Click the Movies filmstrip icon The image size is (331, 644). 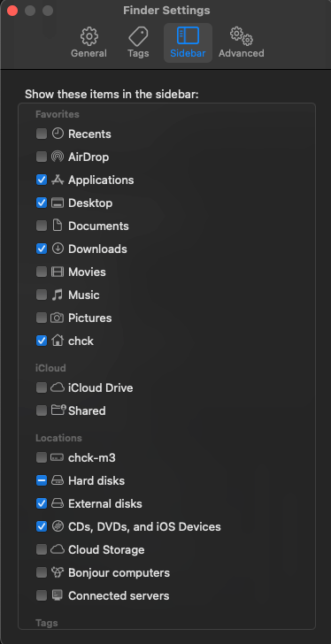click(x=58, y=272)
